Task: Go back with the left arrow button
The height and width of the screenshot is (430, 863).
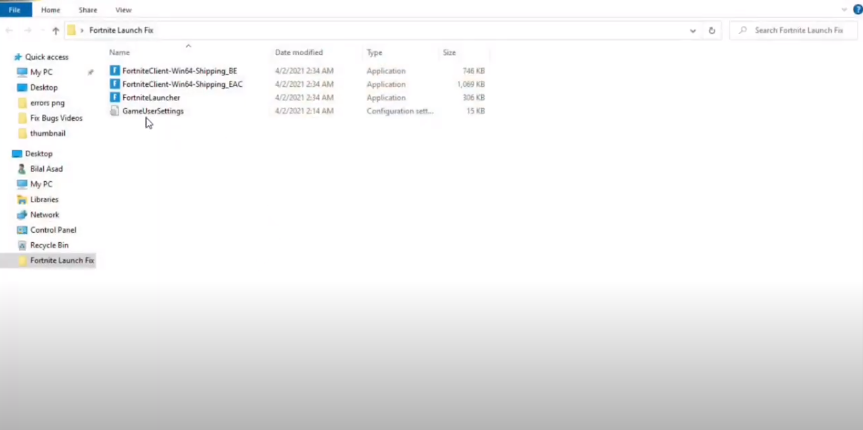Action: [9, 31]
